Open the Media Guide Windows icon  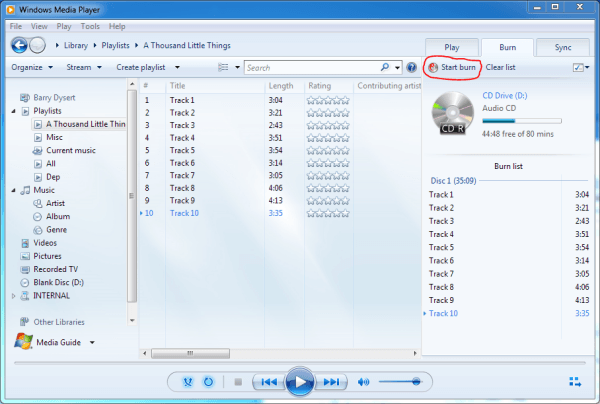[x=23, y=341]
